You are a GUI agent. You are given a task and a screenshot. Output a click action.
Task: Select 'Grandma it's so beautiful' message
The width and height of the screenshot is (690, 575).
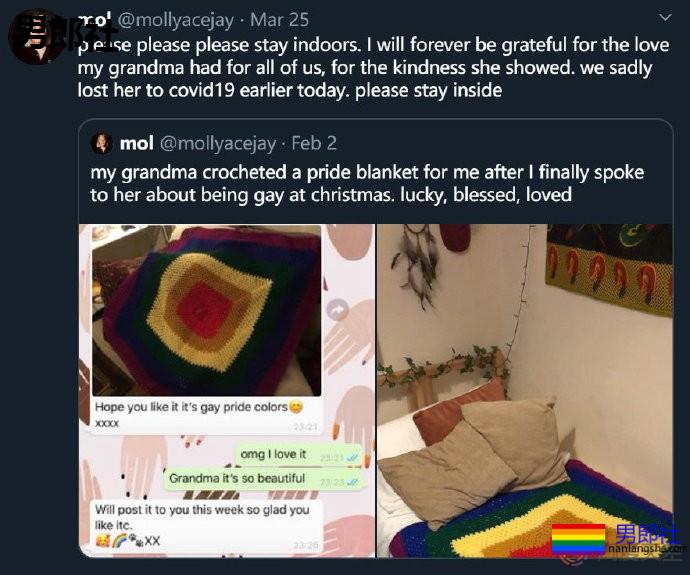(x=264, y=479)
